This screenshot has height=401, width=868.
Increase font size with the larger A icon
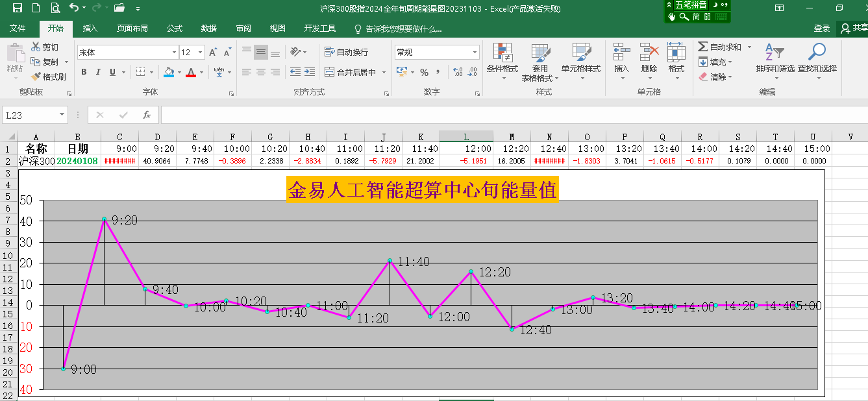click(x=214, y=53)
